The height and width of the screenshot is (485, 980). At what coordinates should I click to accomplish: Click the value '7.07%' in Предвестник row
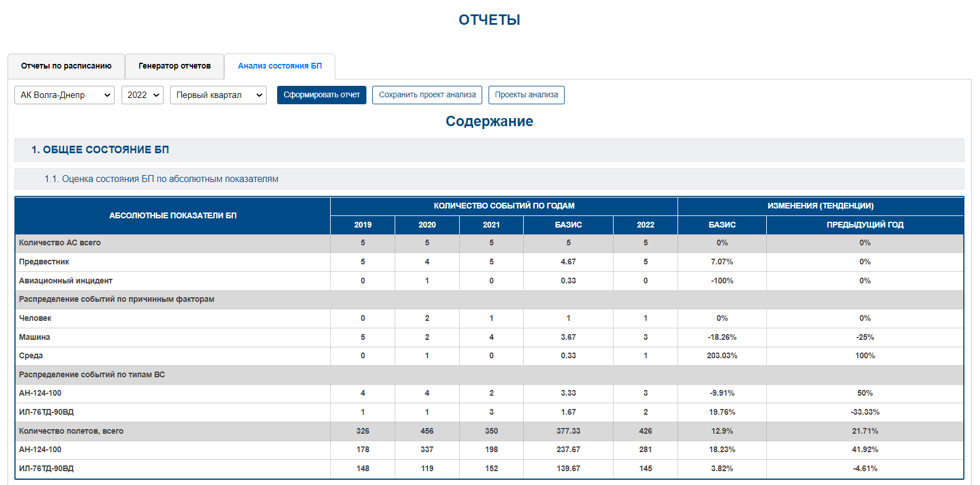click(722, 262)
